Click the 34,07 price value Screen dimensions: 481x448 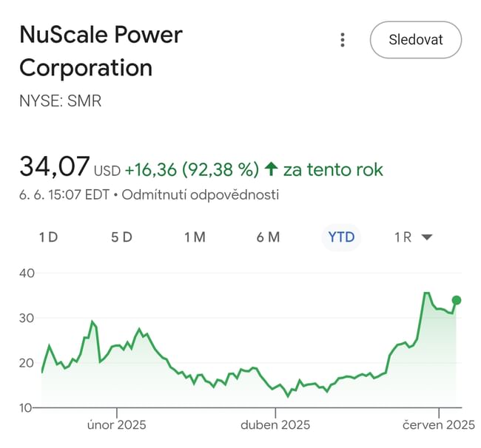(x=54, y=167)
